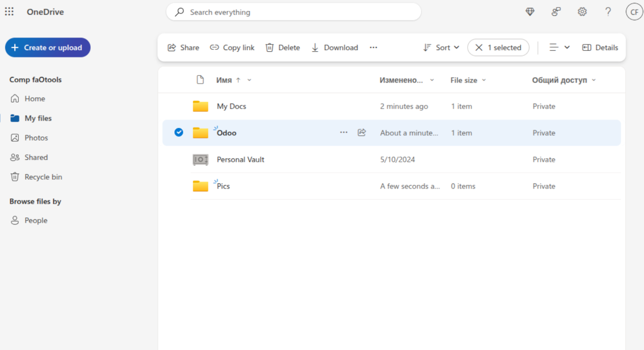Open more actions ellipsis on Odoo row
This screenshot has height=350, width=644.
(x=344, y=133)
